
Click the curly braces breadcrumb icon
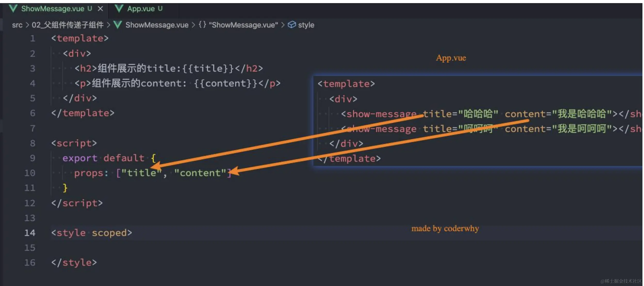[202, 25]
